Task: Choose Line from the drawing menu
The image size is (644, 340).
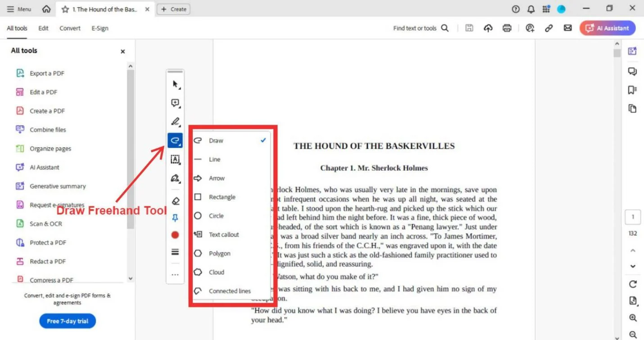Action: click(230, 159)
